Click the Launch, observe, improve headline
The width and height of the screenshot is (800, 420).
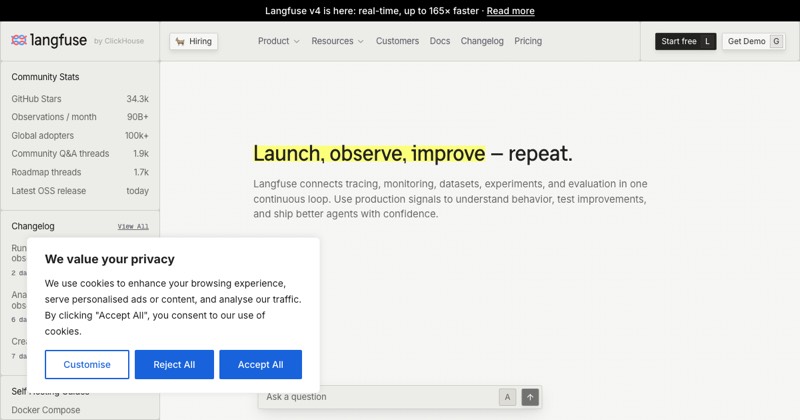413,154
